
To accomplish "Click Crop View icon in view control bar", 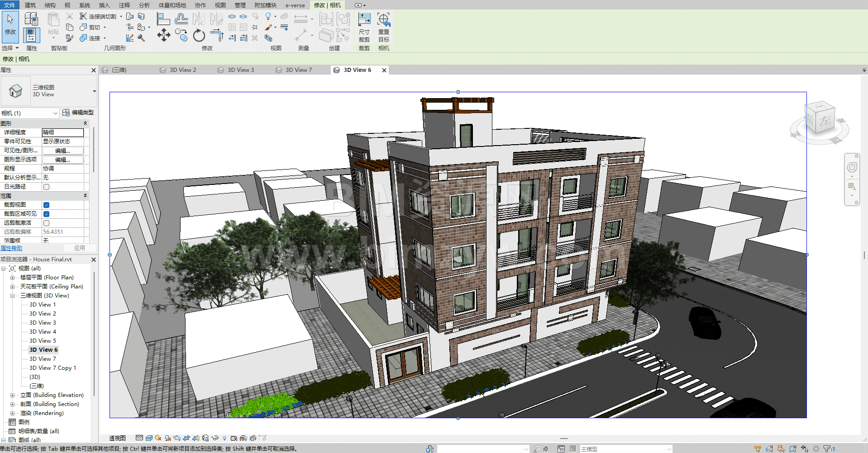I will pos(186,438).
